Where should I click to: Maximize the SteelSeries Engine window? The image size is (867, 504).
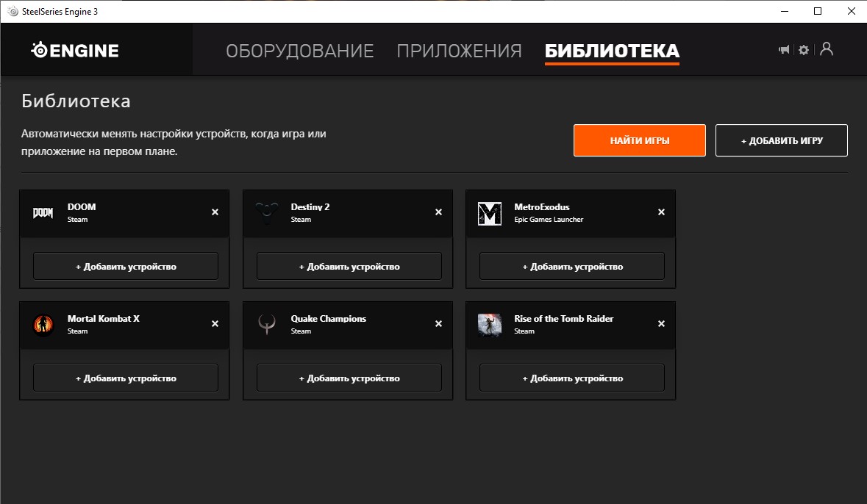pos(818,12)
